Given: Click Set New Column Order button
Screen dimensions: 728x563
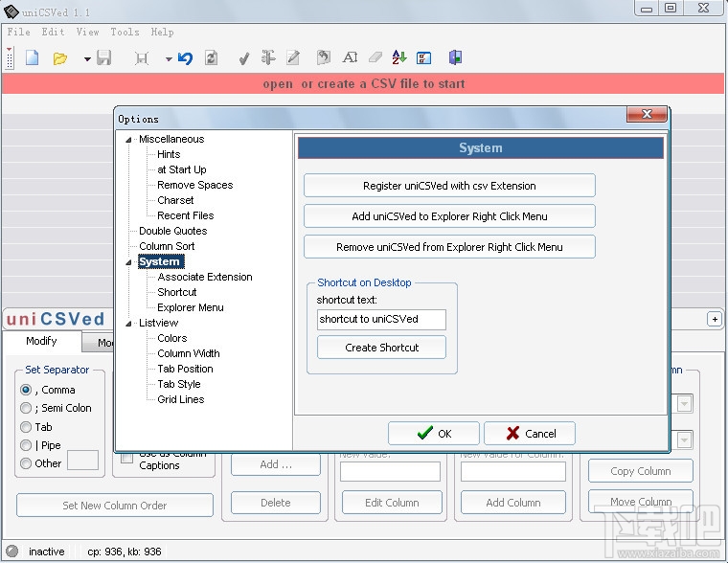Looking at the screenshot, I should pos(115,506).
